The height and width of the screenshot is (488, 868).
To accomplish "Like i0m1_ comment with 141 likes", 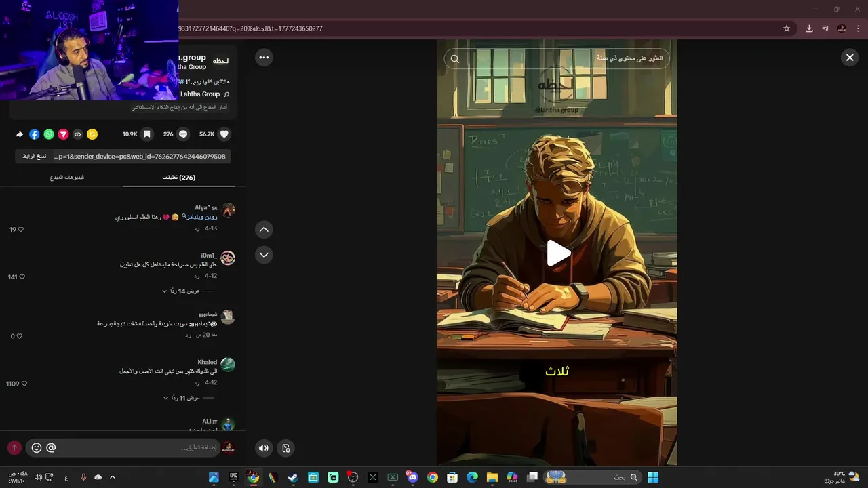I will [22, 277].
